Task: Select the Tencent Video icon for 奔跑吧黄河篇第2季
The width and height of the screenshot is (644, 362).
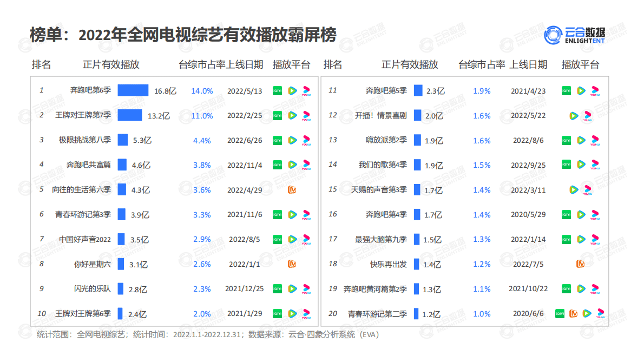Action: point(582,288)
